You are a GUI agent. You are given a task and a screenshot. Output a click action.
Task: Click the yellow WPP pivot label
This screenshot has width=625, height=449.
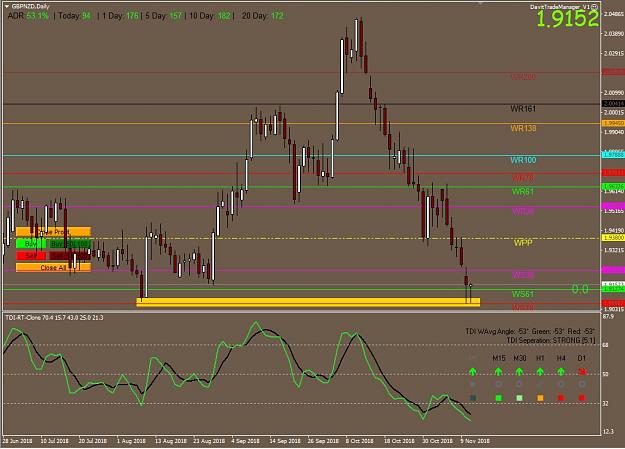point(523,243)
